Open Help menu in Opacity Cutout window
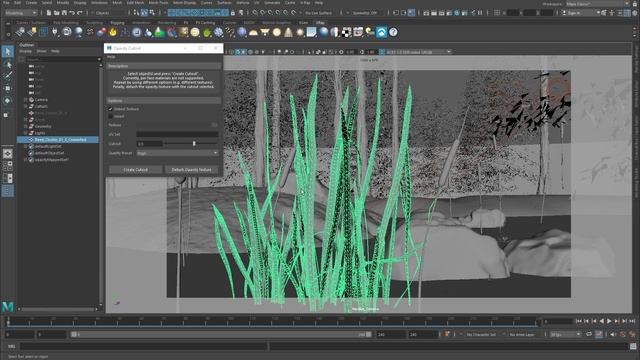This screenshot has height=360, width=640. coord(111,57)
